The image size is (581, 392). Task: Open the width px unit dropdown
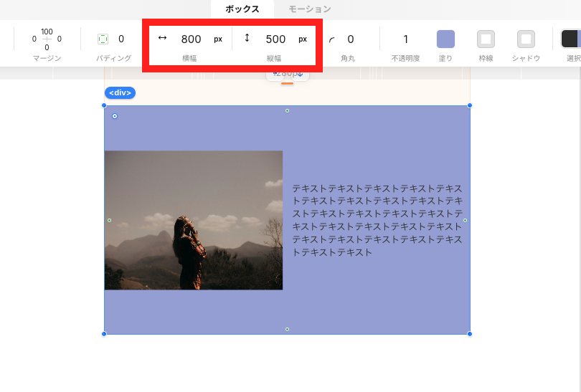click(218, 39)
